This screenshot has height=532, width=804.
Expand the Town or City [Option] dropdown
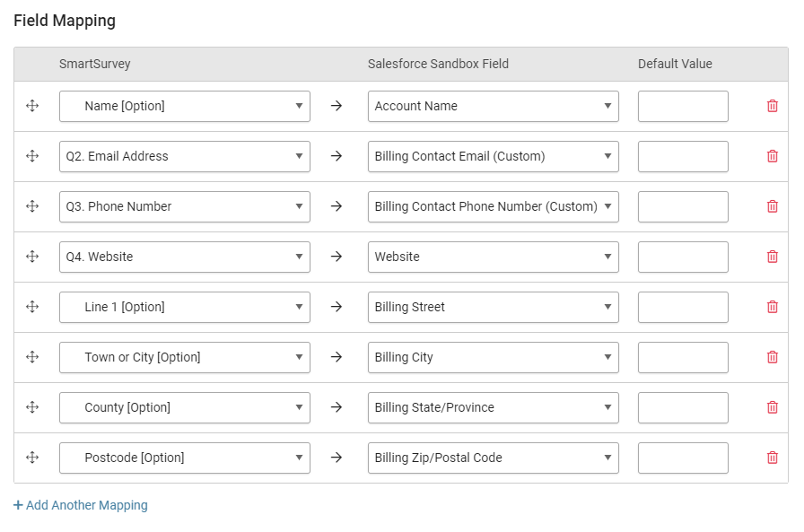(x=185, y=357)
